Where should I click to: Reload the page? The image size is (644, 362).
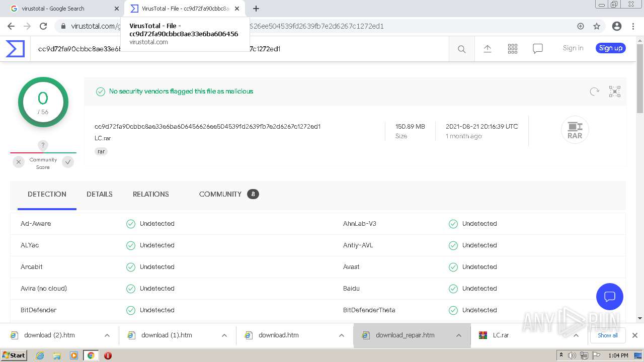coord(43,26)
